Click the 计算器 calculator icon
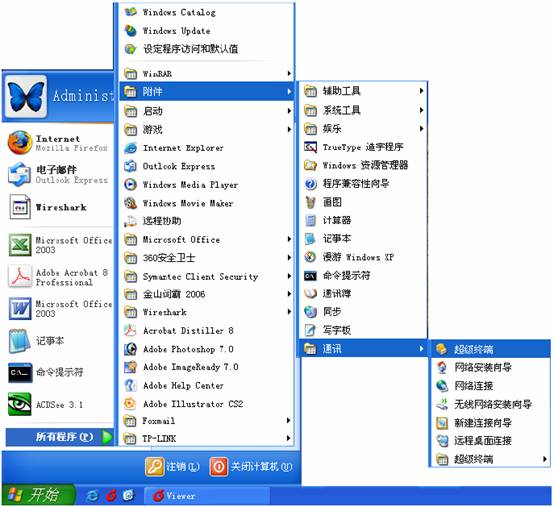 point(310,220)
